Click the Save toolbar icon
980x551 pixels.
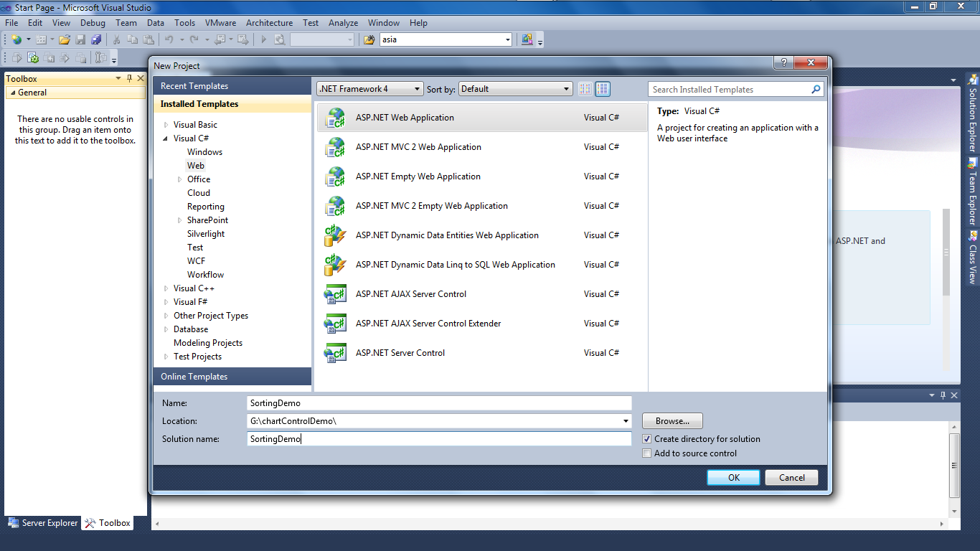80,39
